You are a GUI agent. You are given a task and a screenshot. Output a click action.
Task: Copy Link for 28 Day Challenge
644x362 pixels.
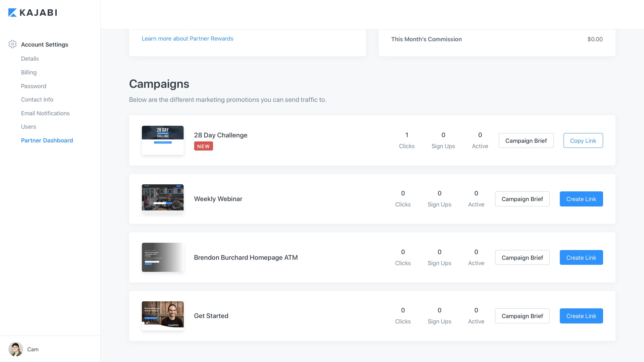[x=583, y=140]
